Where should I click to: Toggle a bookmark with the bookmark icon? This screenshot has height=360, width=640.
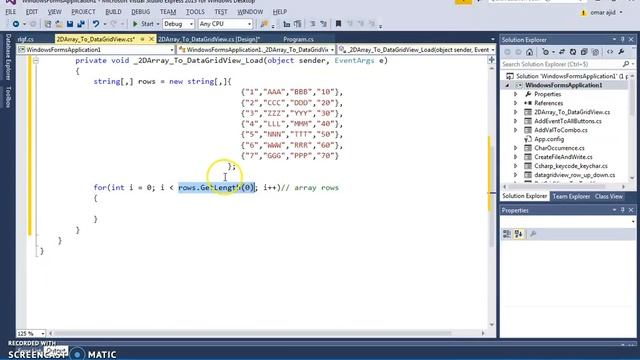(338, 24)
